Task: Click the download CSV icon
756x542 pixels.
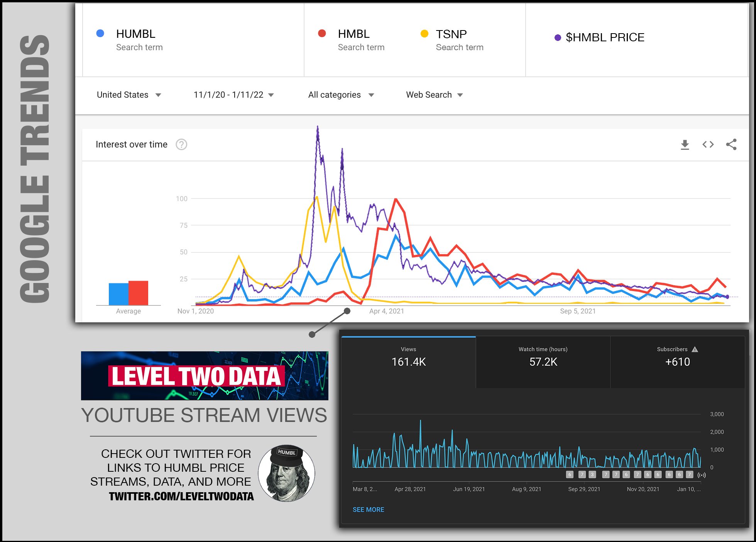Action: 685,145
